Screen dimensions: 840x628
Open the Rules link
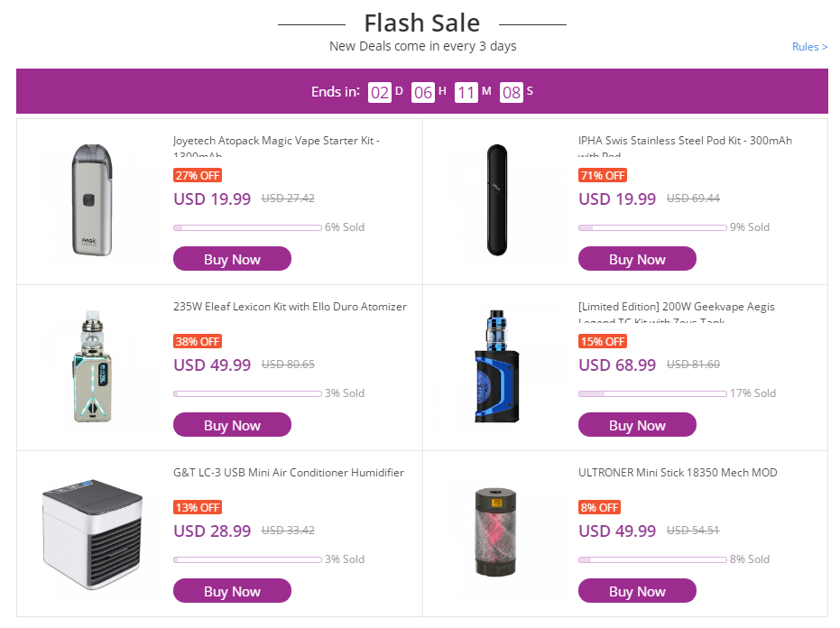[809, 47]
